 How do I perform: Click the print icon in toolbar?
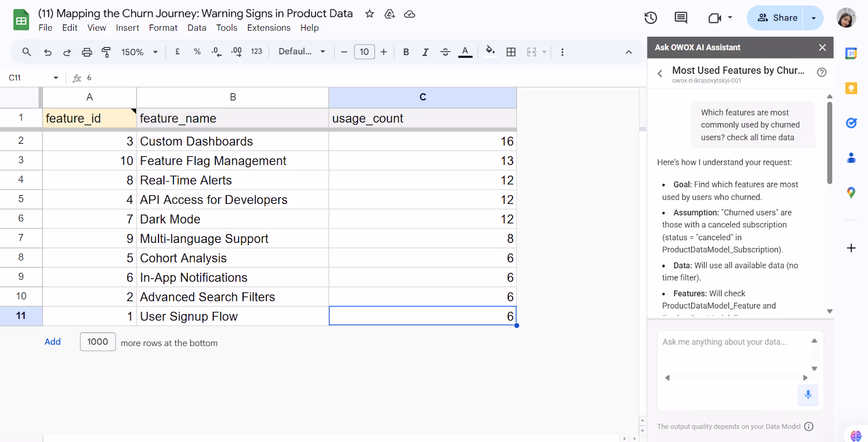(87, 52)
